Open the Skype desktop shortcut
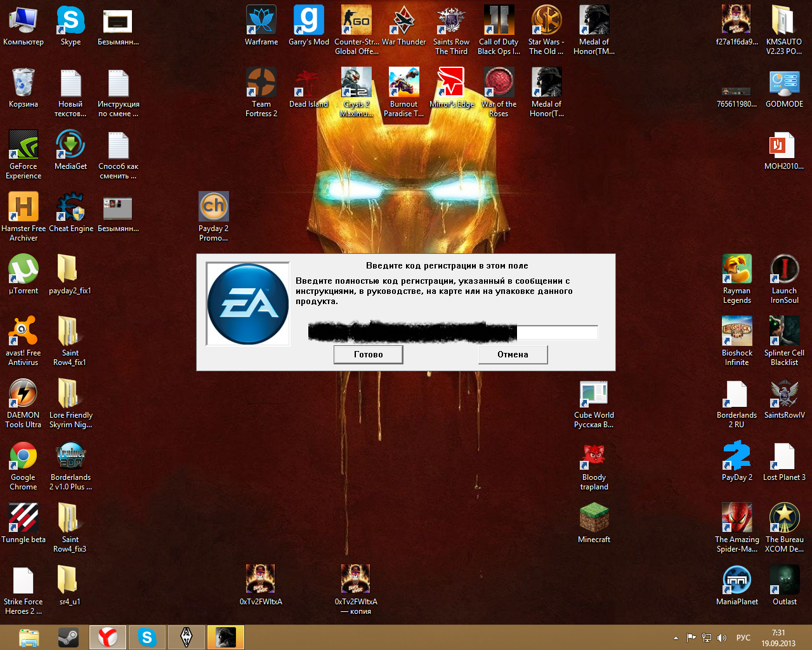812x650 pixels. point(70,26)
